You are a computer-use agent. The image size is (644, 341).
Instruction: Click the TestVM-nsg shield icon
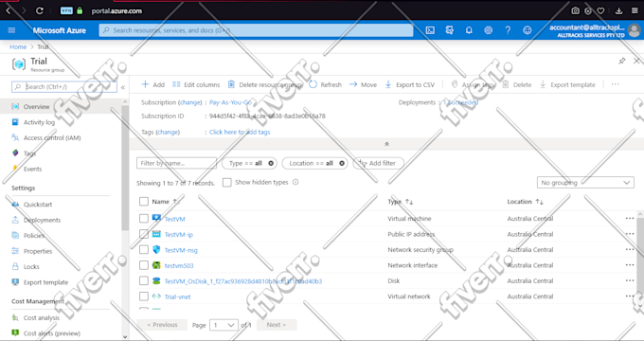[x=156, y=249]
